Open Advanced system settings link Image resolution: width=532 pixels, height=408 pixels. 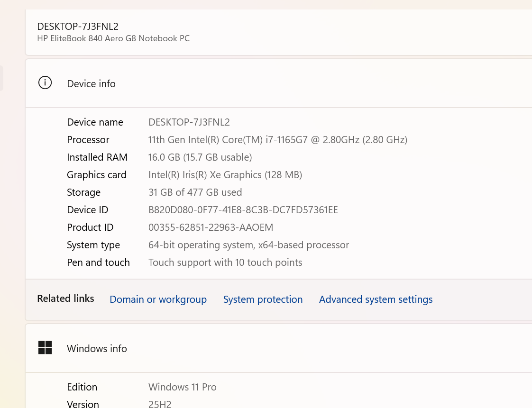pyautogui.click(x=376, y=299)
